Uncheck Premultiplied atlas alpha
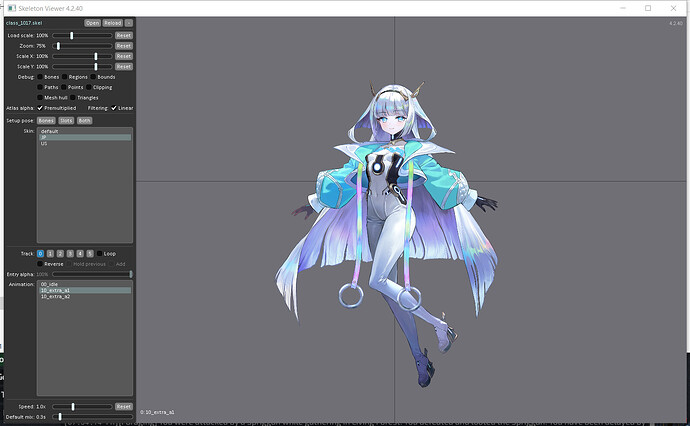The image size is (690, 426). point(40,108)
